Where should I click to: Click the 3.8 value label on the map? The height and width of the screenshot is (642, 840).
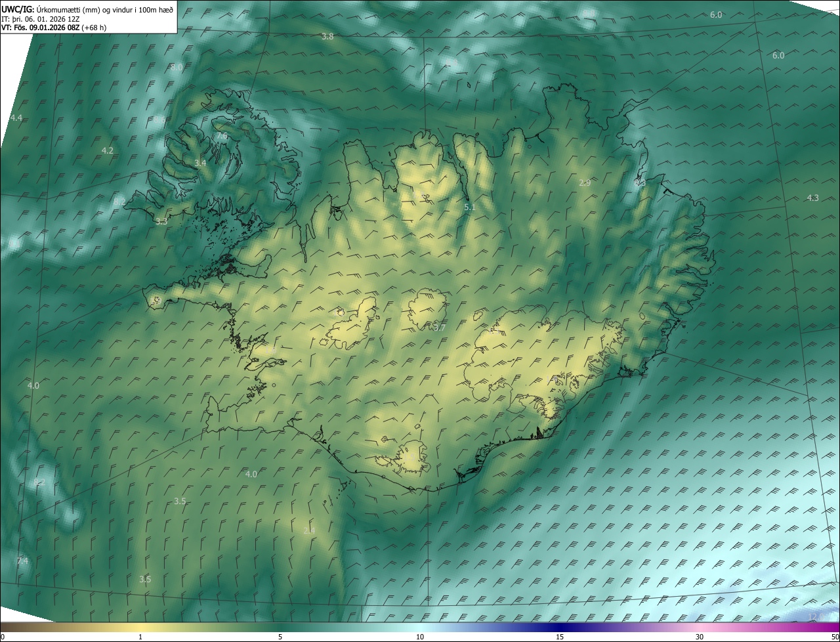tap(327, 37)
